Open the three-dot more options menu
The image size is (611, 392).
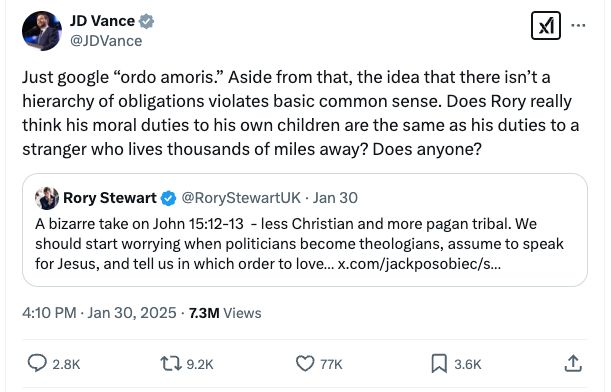coord(578,25)
